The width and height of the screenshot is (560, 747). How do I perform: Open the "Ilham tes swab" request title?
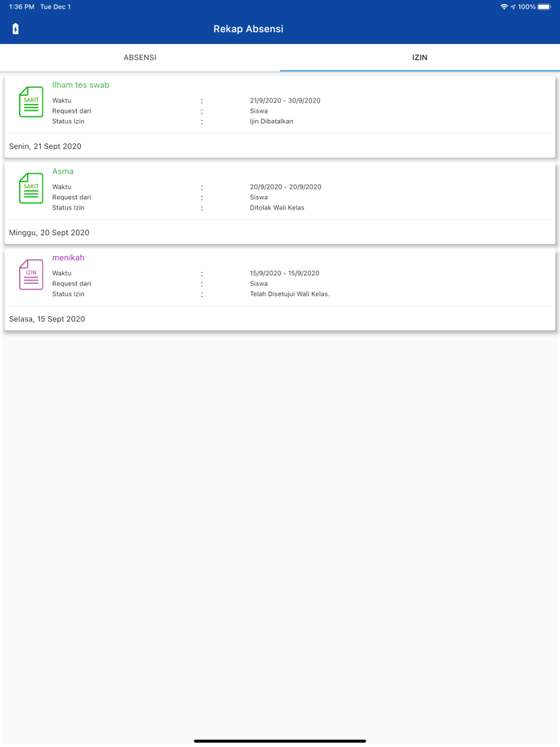tap(81, 85)
